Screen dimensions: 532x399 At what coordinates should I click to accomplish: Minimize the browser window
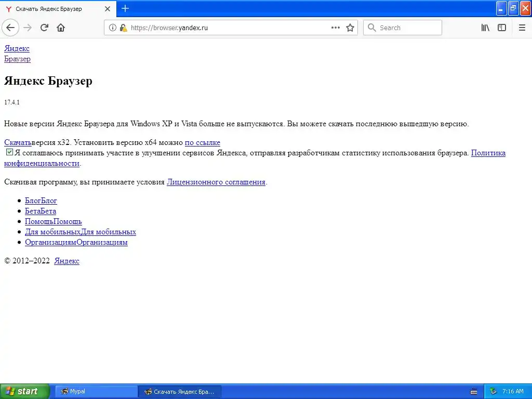click(x=501, y=8)
